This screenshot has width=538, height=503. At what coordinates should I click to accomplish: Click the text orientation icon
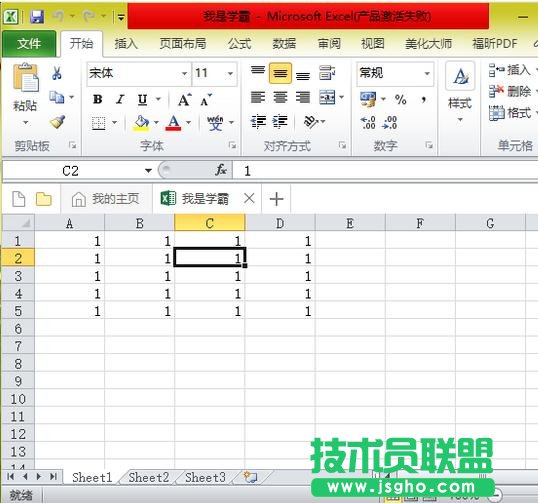[x=311, y=121]
